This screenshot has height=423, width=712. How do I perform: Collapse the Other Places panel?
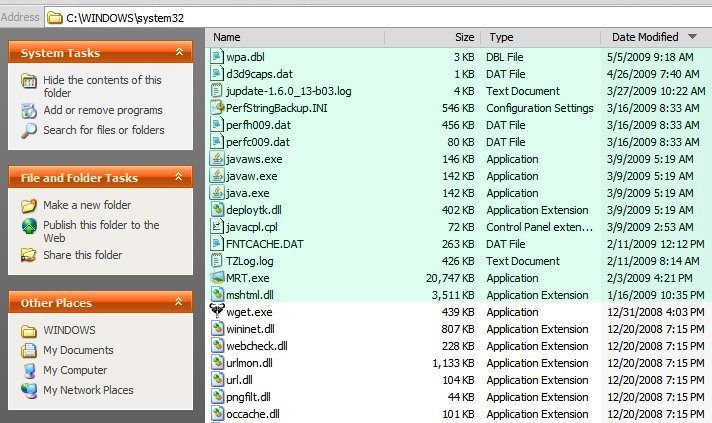(x=179, y=303)
